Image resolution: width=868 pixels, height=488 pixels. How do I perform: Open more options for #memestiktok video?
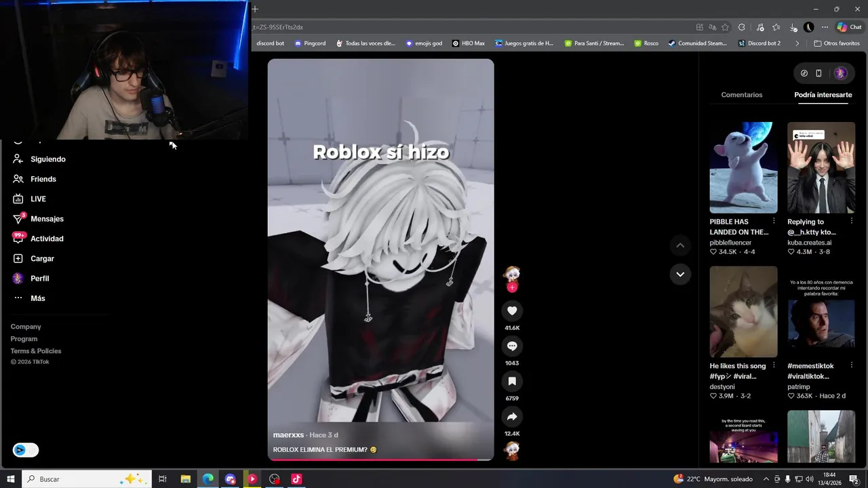[852, 365]
